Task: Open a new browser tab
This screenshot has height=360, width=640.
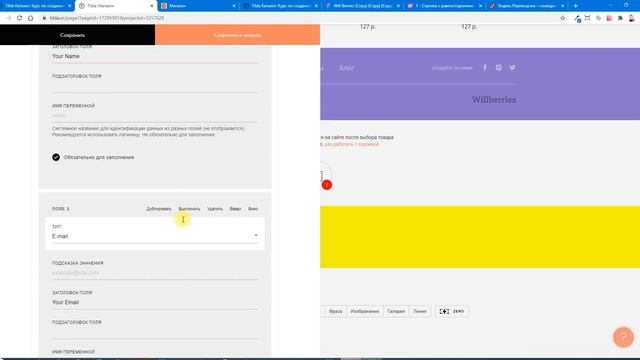Action: (576, 6)
